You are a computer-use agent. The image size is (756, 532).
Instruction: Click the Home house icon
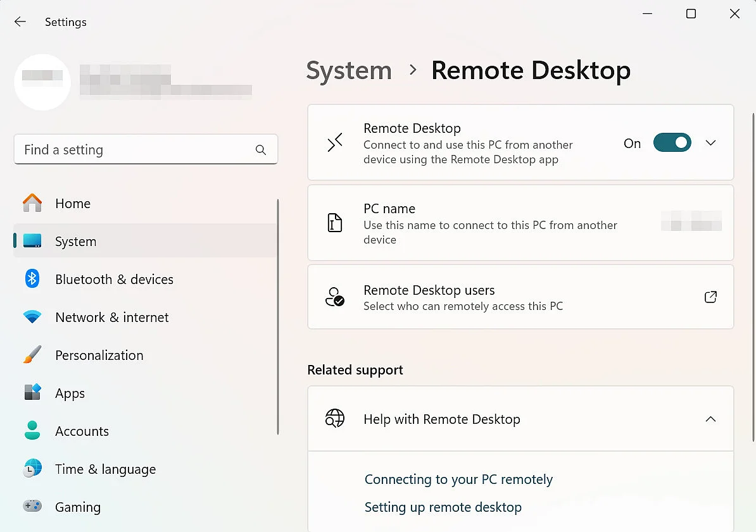[32, 203]
